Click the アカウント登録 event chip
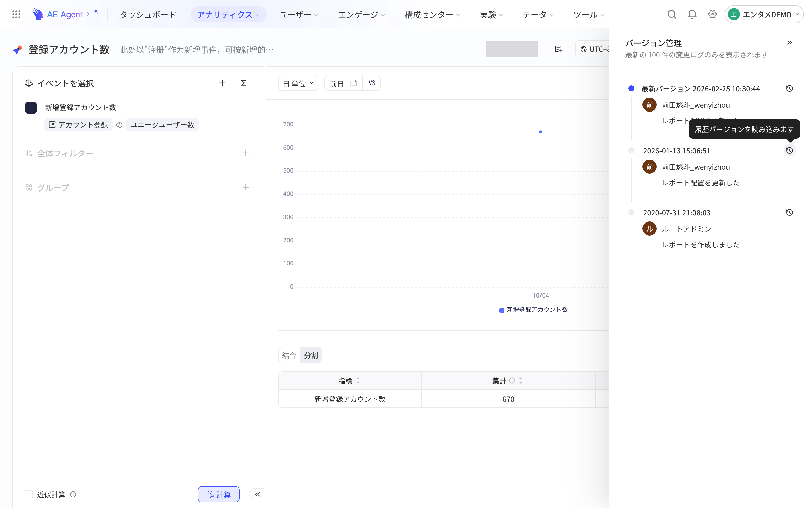The width and height of the screenshot is (812, 508). click(x=78, y=125)
